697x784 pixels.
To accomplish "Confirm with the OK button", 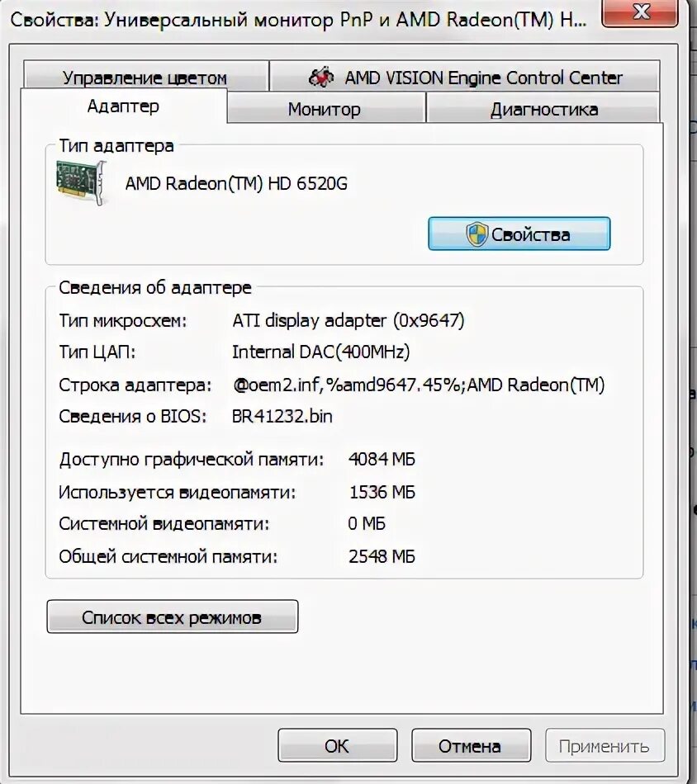I will [x=337, y=745].
